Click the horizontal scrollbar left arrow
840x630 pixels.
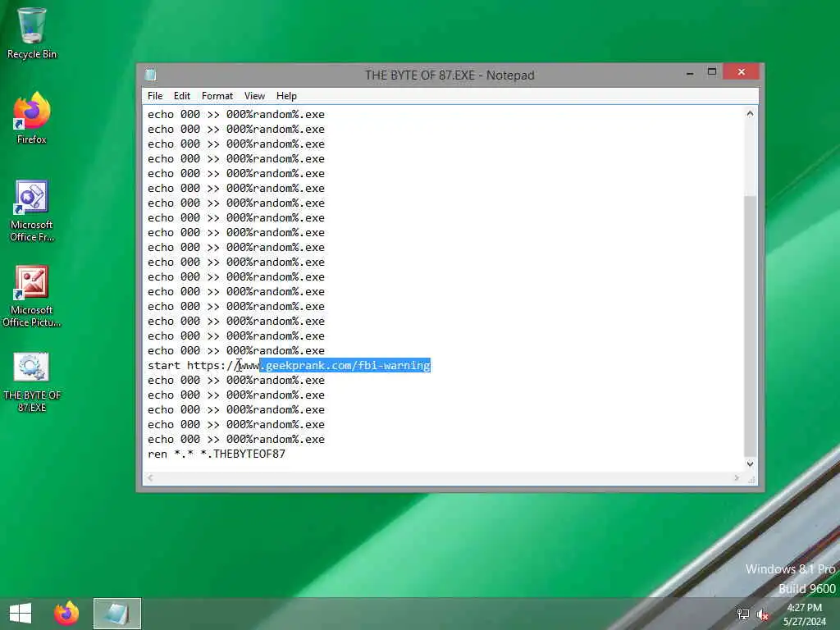coord(151,478)
